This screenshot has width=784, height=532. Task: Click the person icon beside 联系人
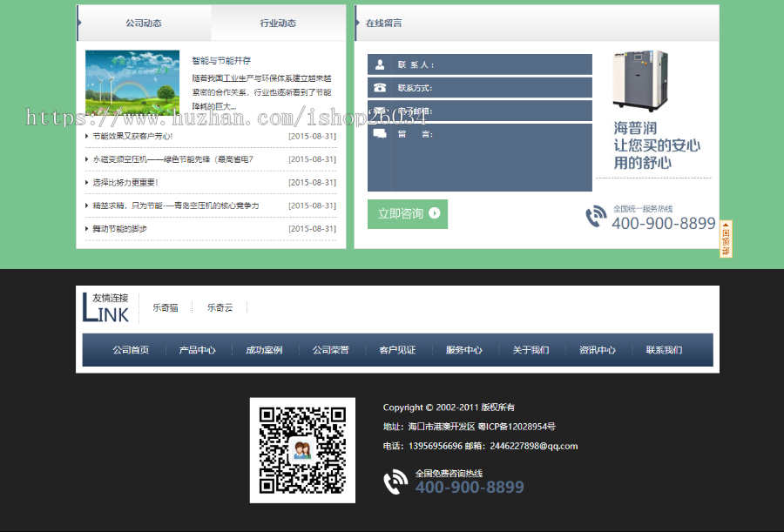coord(380,64)
